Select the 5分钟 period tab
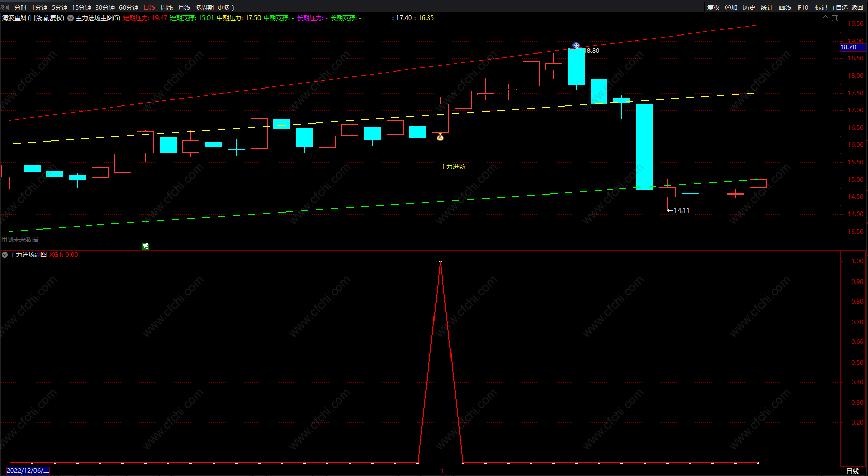The image size is (868, 476). coord(59,7)
